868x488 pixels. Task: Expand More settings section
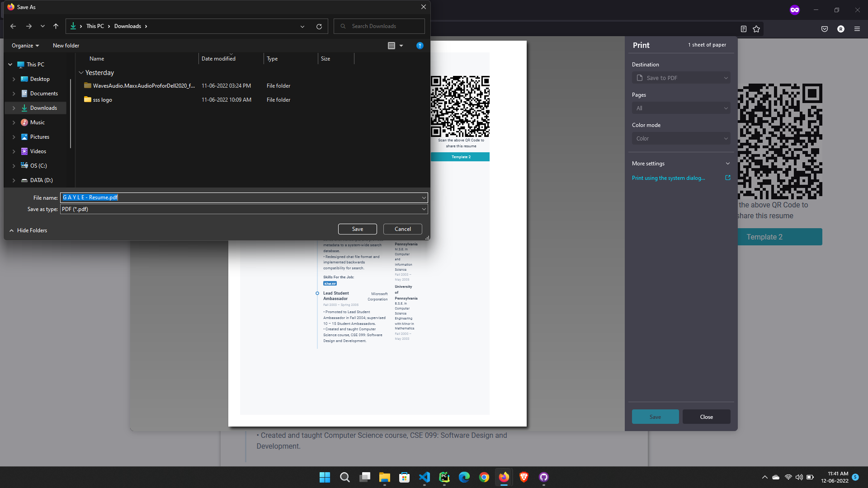[x=681, y=164]
